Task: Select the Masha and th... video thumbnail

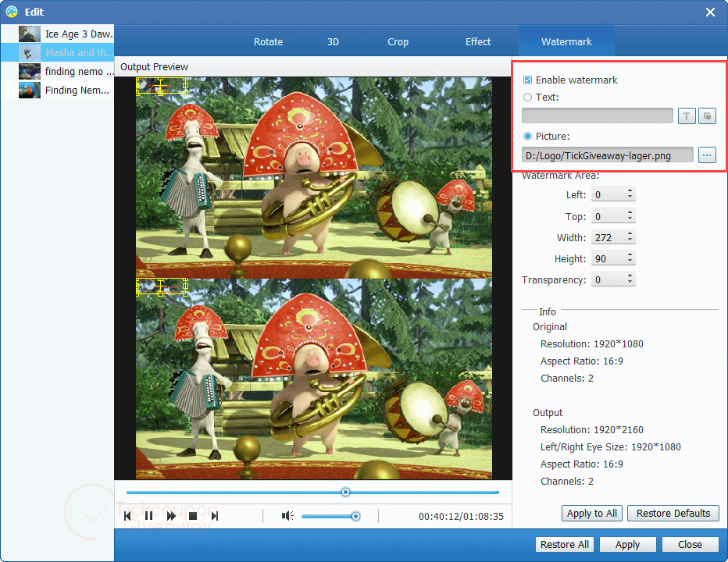Action: pos(29,52)
